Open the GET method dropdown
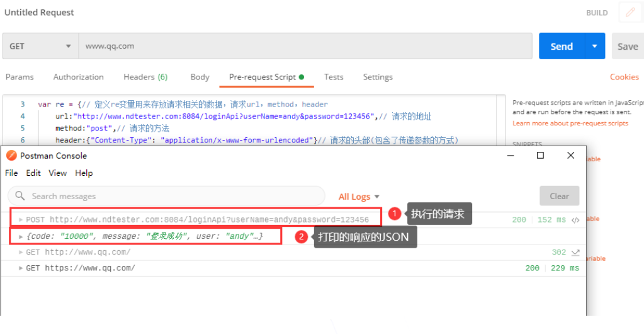The height and width of the screenshot is (334, 644). [x=40, y=46]
